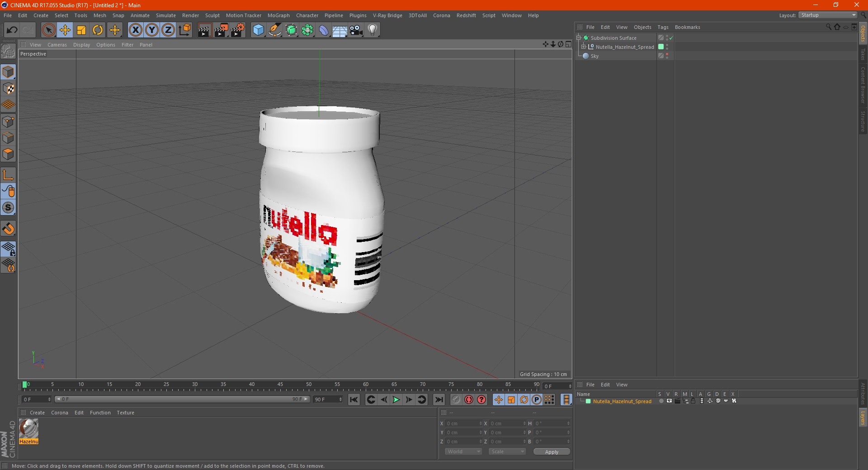Open the spline Pen tool
The height and width of the screenshot is (470, 868).
[x=275, y=30]
